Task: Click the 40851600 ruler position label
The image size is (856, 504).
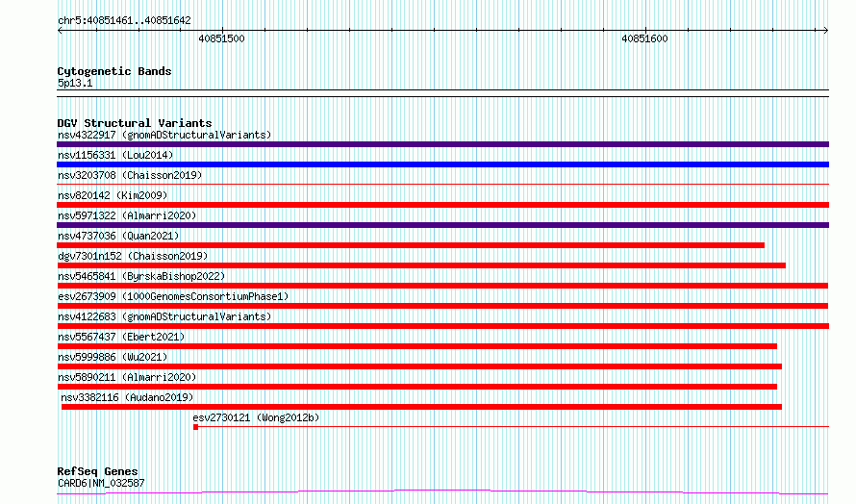Action: [x=644, y=38]
